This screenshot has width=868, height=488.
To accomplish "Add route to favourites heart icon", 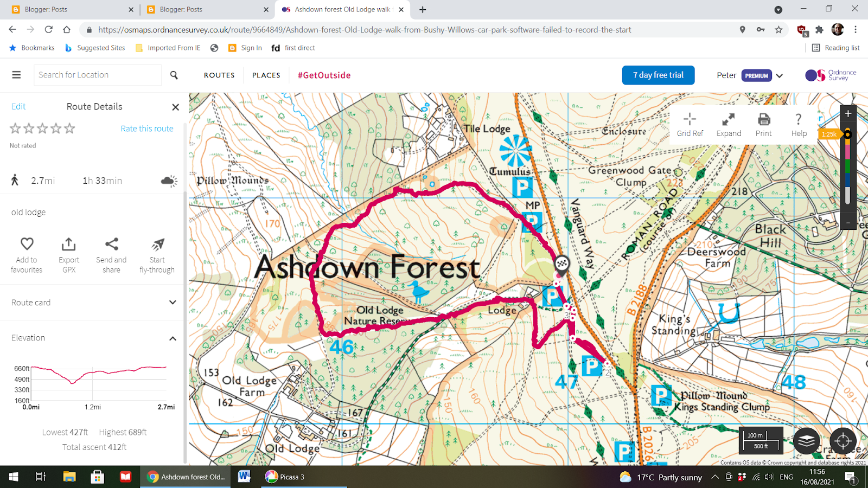I will tap(27, 244).
